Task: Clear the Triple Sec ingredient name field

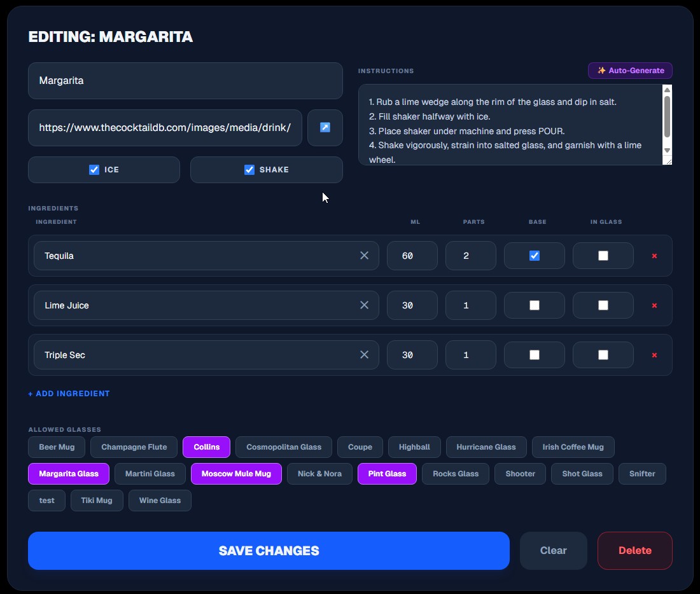Action: [364, 354]
